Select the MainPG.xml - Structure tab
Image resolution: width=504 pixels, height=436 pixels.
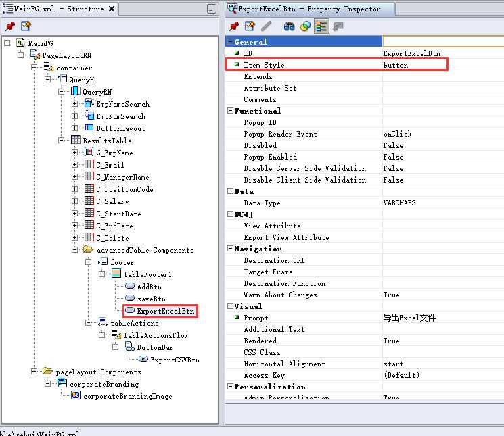[60, 9]
